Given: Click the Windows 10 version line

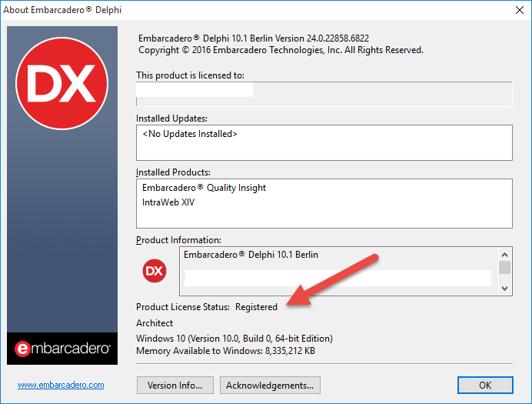Looking at the screenshot, I should tap(234, 339).
